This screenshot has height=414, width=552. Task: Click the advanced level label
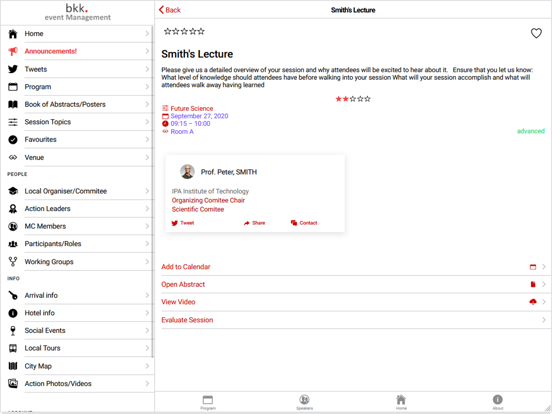pyautogui.click(x=531, y=131)
